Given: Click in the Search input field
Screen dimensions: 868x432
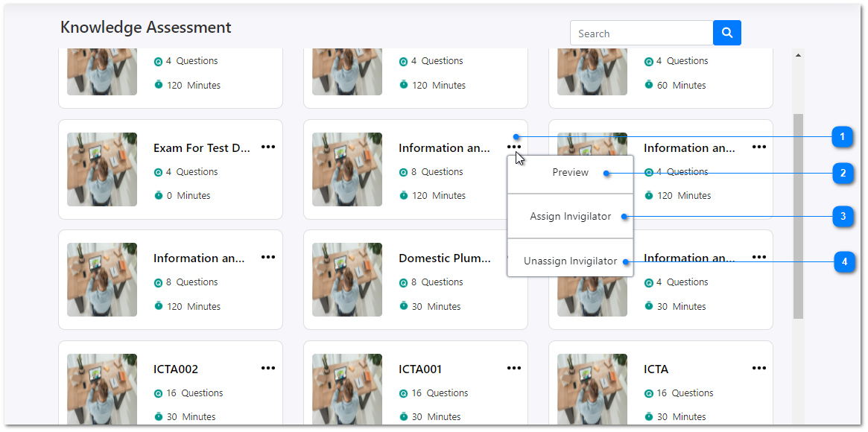Looking at the screenshot, I should pyautogui.click(x=641, y=34).
